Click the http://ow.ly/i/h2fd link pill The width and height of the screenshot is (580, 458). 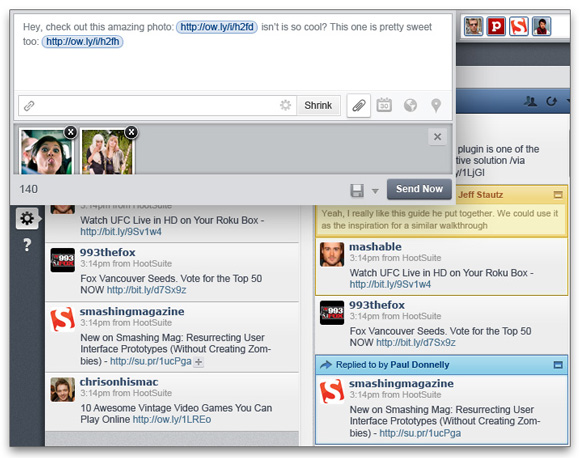pyautogui.click(x=217, y=27)
